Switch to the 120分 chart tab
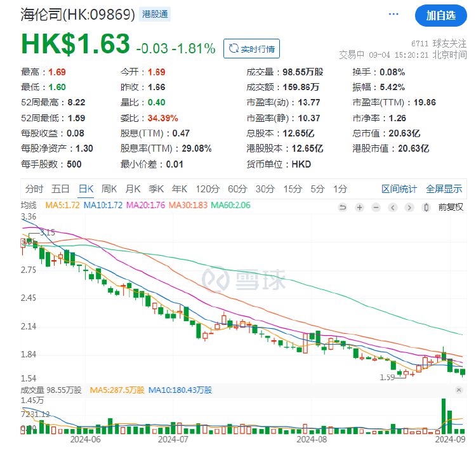 click(208, 189)
